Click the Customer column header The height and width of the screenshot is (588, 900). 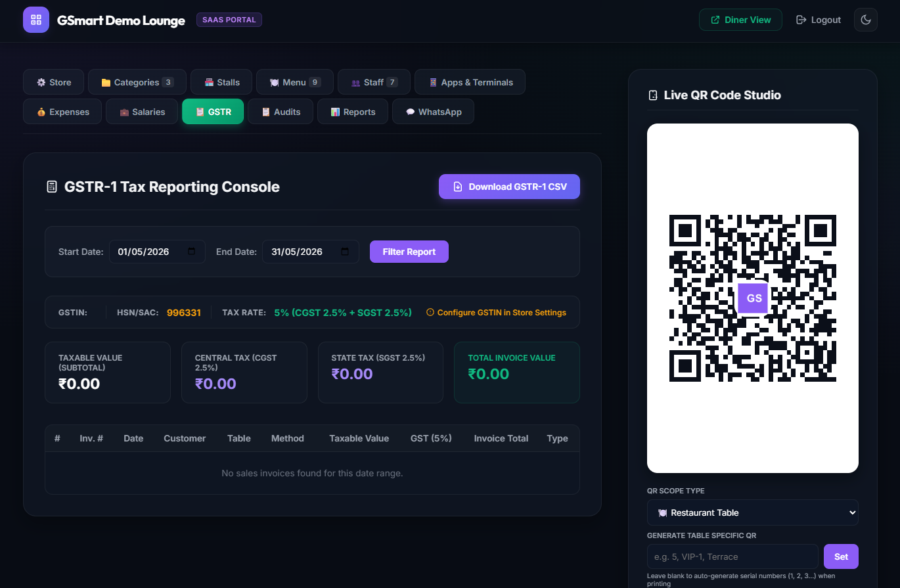pyautogui.click(x=185, y=438)
